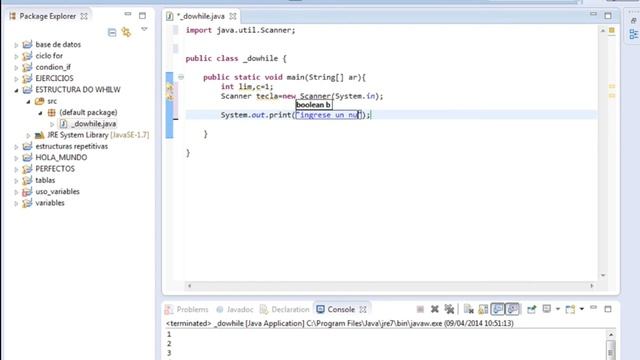Click editor vertical scroll down arrow
The image size is (640, 360).
coord(603,276)
